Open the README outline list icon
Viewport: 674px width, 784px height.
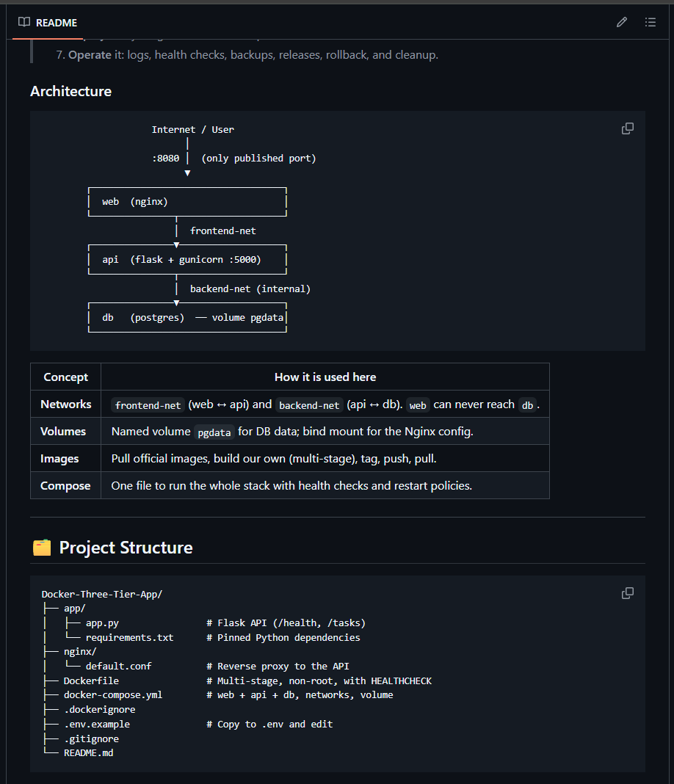point(650,22)
